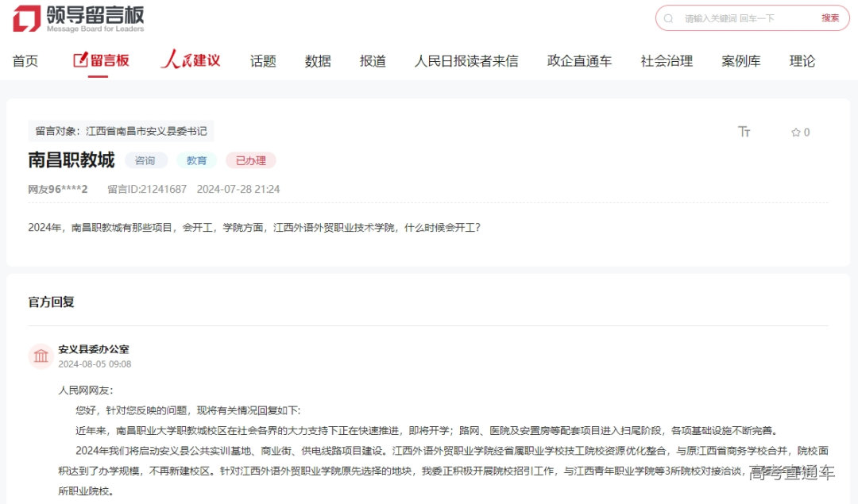Open the 案例库 page
Screen dimensions: 858x504
pos(741,60)
